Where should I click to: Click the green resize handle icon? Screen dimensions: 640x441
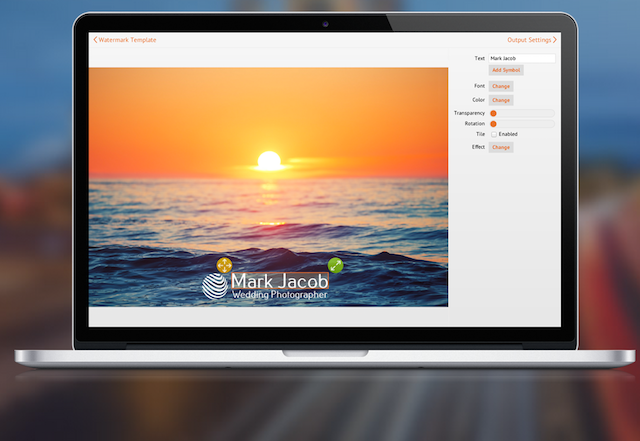click(x=336, y=265)
